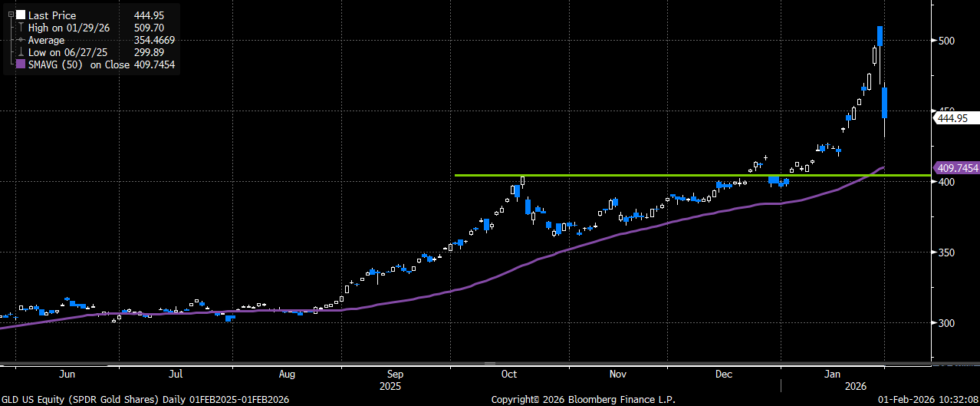Click the Jun month axis label
Viewport: 980px width, 406px height.
click(67, 375)
